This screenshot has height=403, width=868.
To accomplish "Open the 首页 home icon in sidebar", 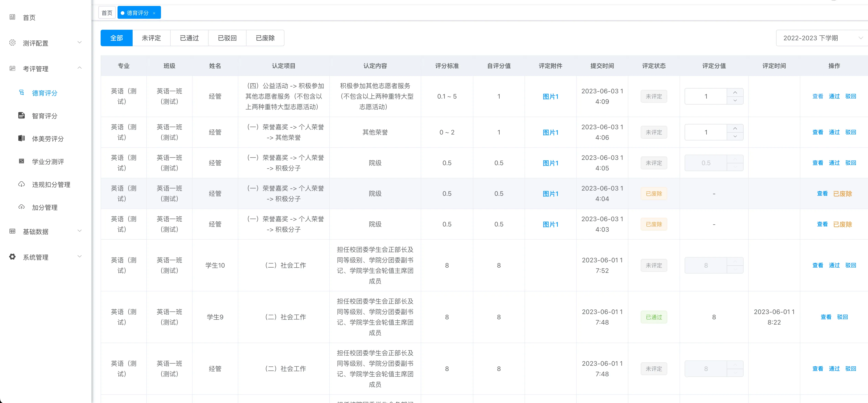I will 13,17.
